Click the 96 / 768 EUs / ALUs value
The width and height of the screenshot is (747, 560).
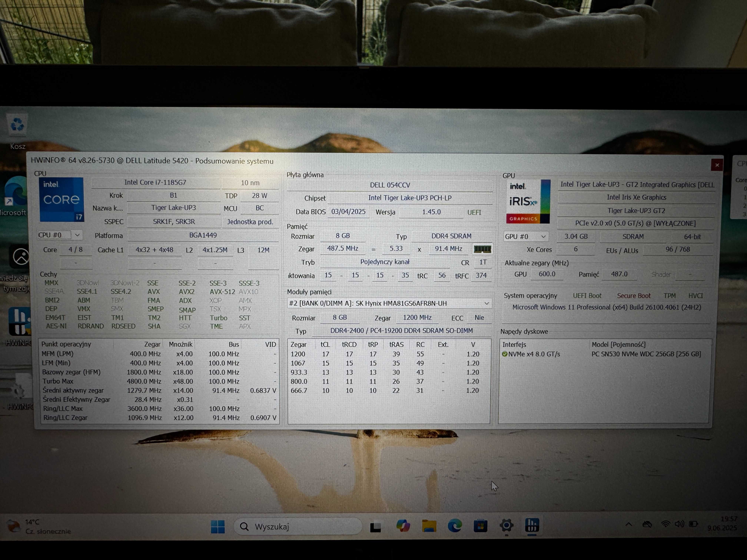pyautogui.click(x=678, y=249)
